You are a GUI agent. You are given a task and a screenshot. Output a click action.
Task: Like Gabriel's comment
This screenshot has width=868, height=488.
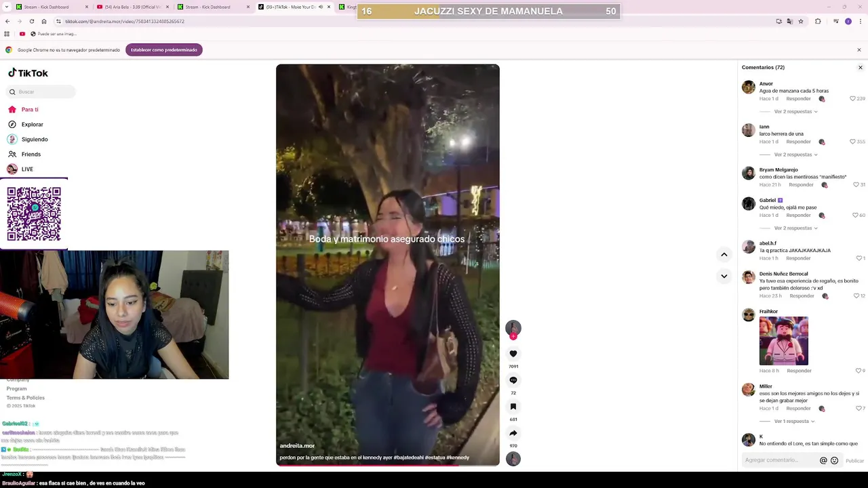[x=856, y=215]
